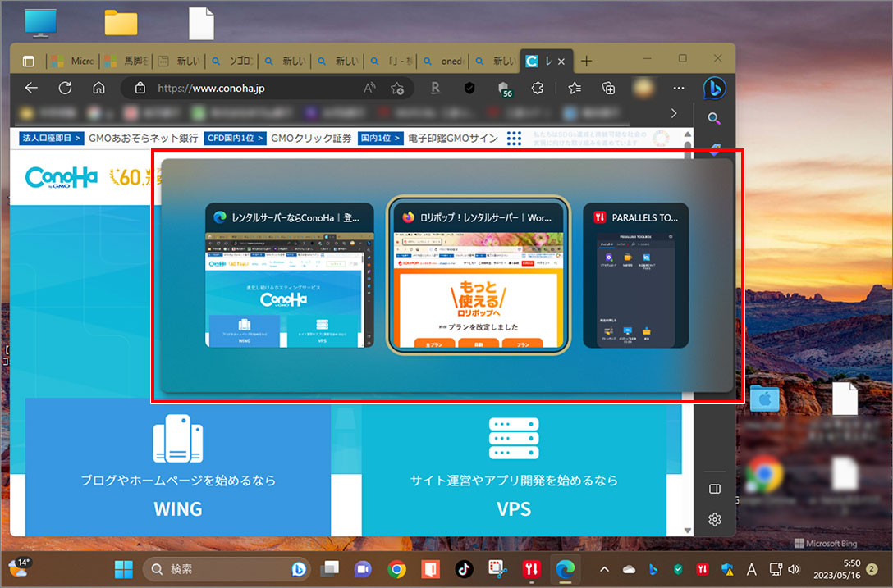
Task: Open the Read aloud icon in address bar
Action: pos(369,89)
